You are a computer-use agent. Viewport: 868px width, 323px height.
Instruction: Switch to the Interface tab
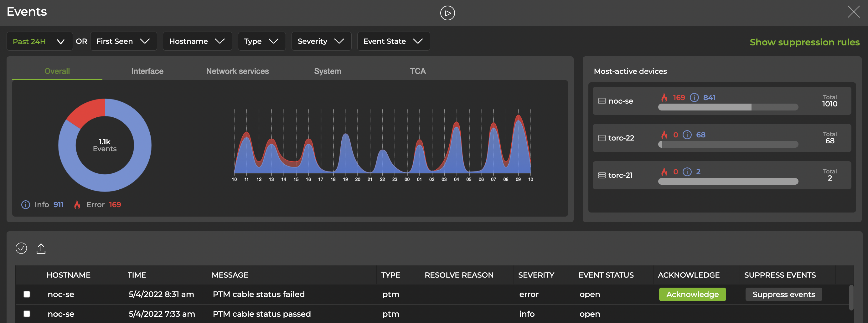(x=147, y=71)
